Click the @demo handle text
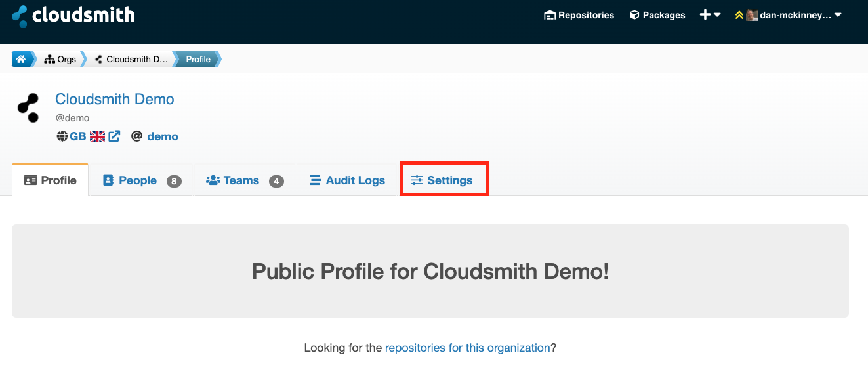Image resolution: width=868 pixels, height=376 pixels. coord(72,118)
